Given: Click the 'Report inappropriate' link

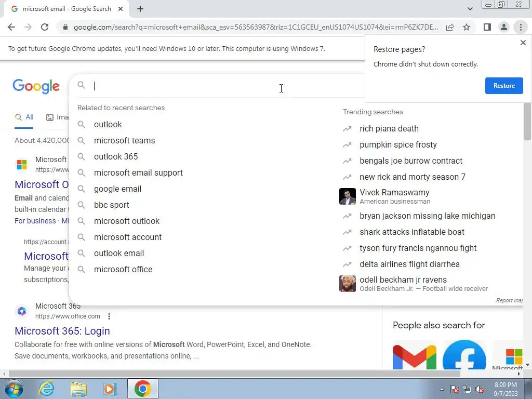Looking at the screenshot, I should click(x=509, y=300).
